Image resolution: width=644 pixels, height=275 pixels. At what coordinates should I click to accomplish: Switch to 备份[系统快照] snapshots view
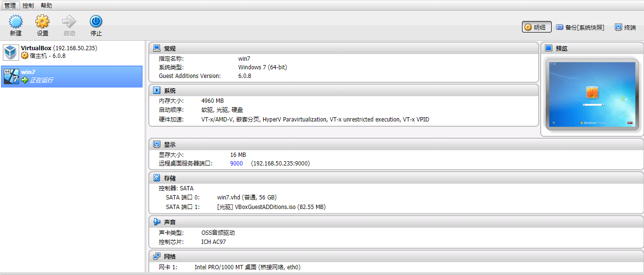pos(580,27)
